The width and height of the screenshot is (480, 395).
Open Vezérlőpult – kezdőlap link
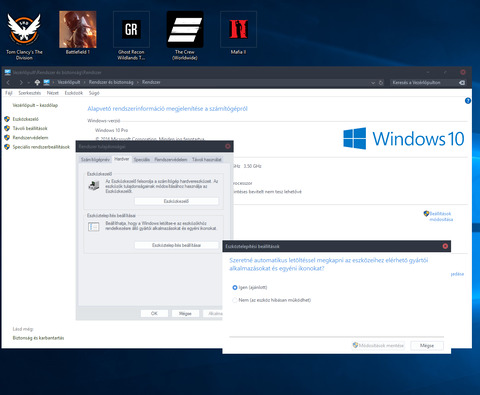[35, 105]
